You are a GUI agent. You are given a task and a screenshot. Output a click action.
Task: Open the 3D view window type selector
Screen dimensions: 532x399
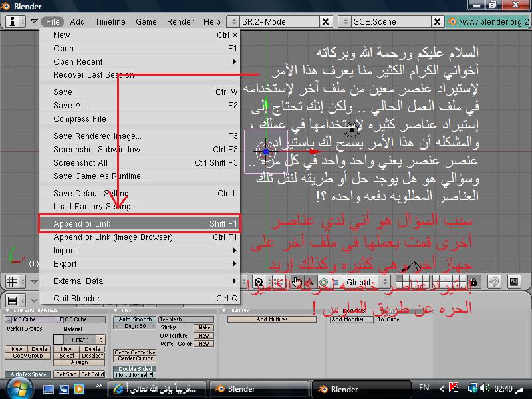[x=15, y=281]
